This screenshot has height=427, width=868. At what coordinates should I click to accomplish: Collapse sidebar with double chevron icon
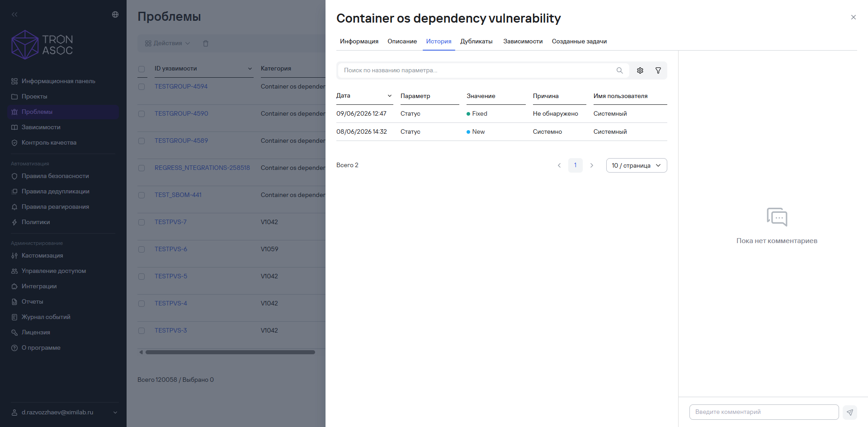(x=14, y=14)
